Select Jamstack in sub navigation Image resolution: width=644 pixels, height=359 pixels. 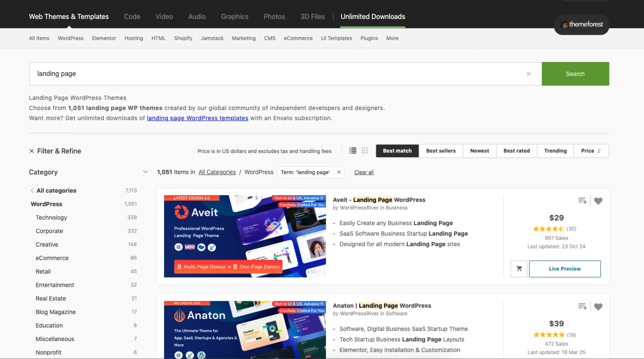[212, 38]
